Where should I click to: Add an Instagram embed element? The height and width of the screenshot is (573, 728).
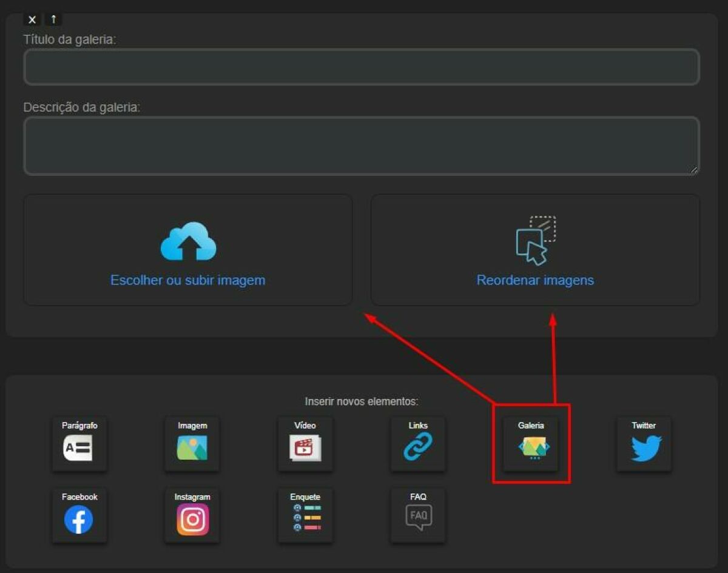[192, 515]
